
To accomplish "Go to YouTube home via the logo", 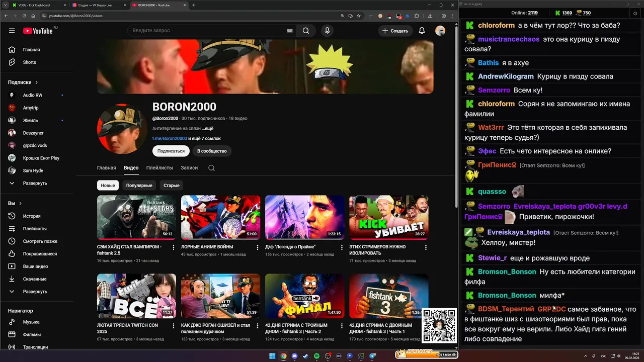I will 38,31.
